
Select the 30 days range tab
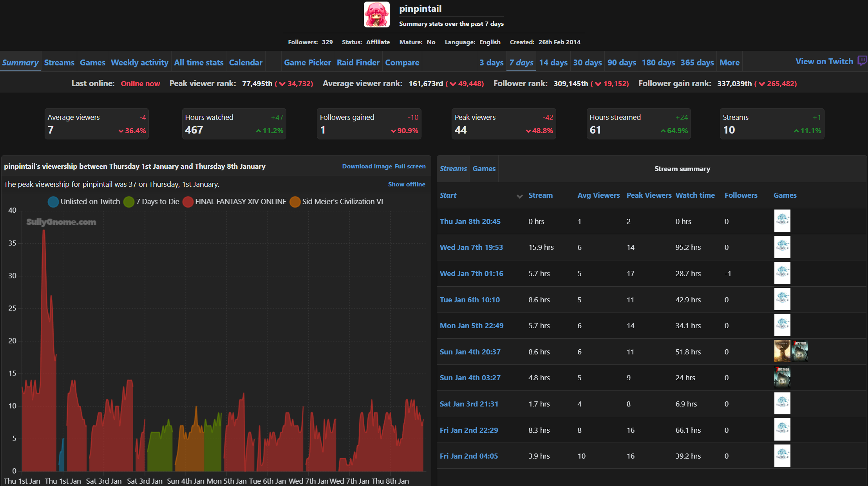point(587,63)
